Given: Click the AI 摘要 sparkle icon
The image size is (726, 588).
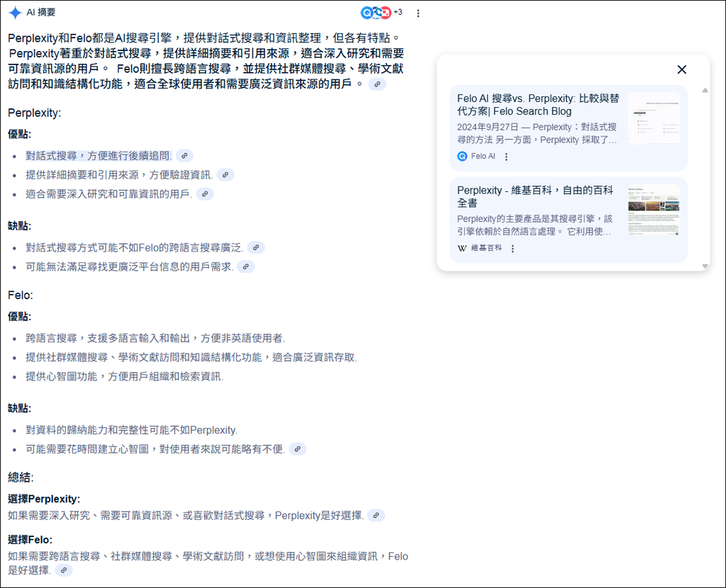Looking at the screenshot, I should [x=16, y=13].
